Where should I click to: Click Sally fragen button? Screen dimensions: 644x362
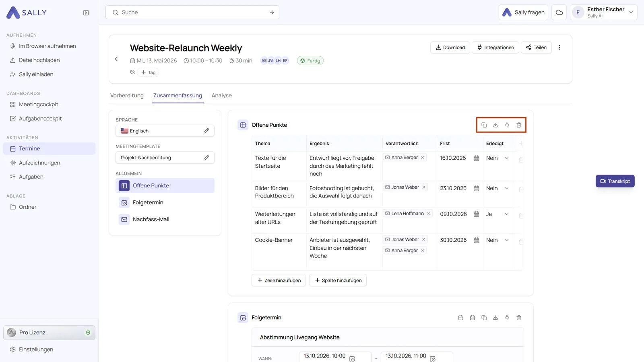click(523, 12)
